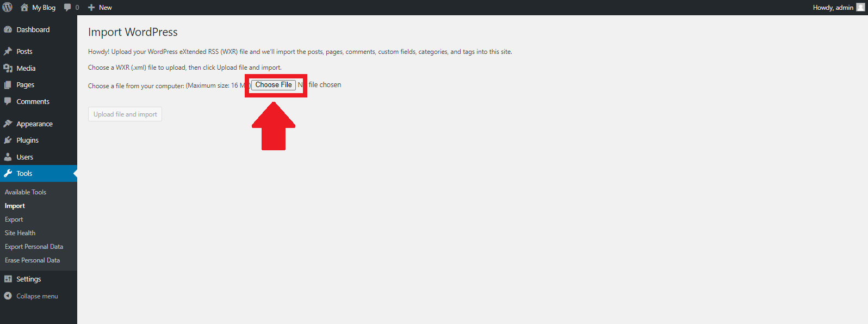Click the WordPress logo icon
The width and height of the screenshot is (868, 324).
pyautogui.click(x=8, y=8)
